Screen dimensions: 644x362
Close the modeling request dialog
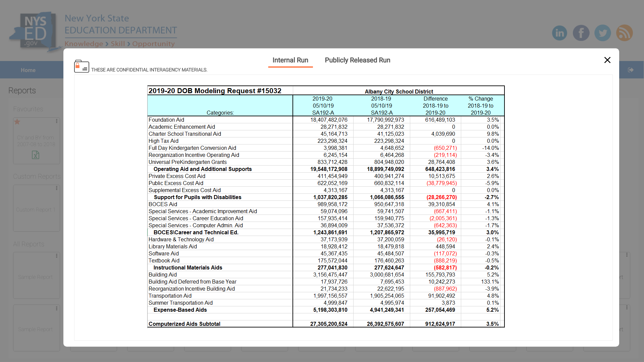tap(607, 60)
